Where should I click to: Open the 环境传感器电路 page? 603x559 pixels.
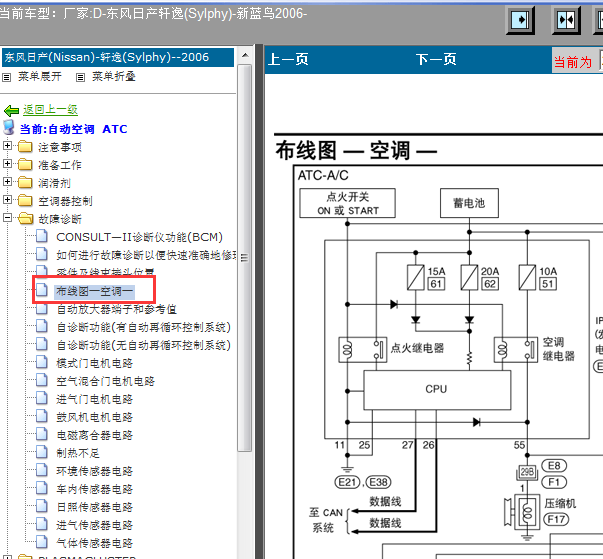click(x=95, y=471)
